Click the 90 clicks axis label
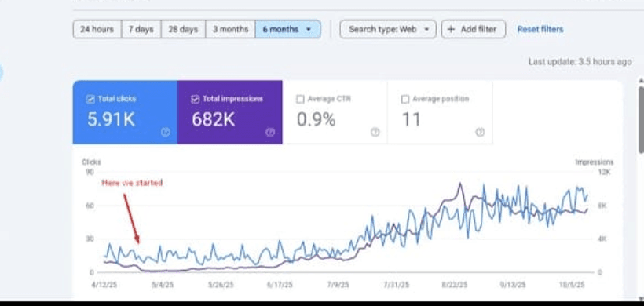Viewport: 644px width, 306px height. 90,173
